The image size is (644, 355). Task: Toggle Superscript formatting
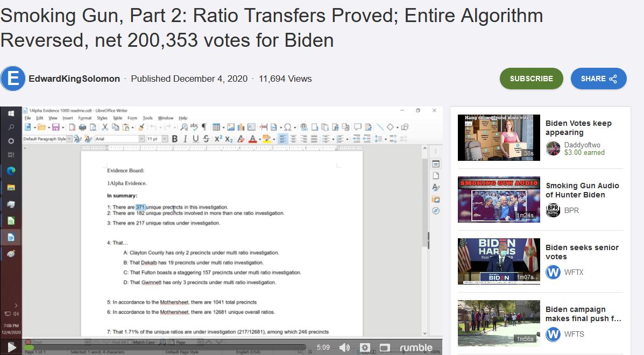click(x=218, y=139)
